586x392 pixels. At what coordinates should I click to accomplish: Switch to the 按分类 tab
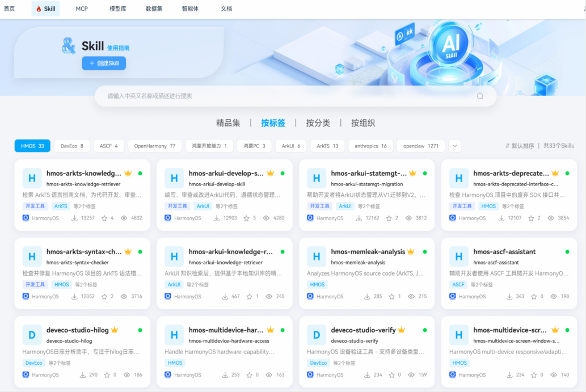pos(318,123)
